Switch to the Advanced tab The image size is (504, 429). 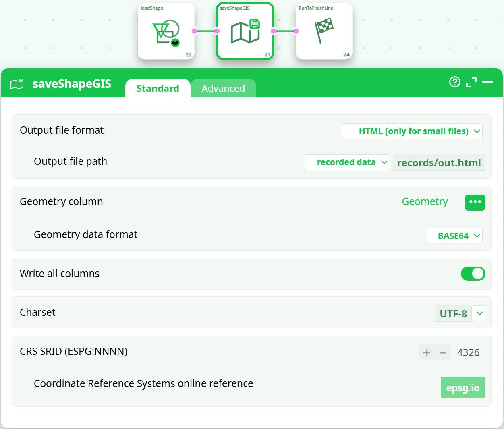tap(223, 89)
